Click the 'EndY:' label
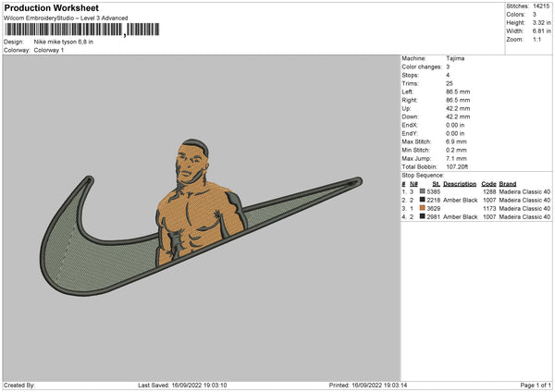 tap(410, 134)
